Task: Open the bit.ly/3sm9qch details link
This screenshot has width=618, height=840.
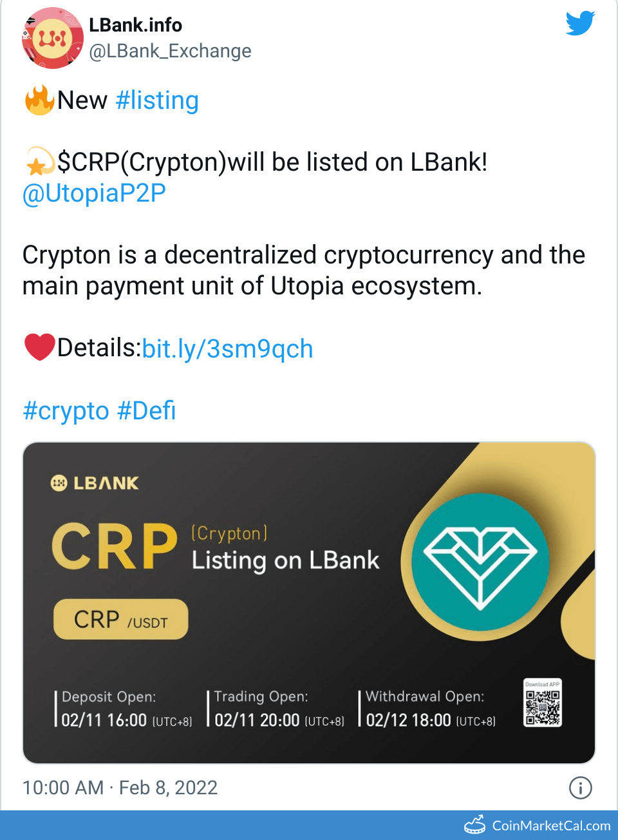Action: (x=227, y=348)
